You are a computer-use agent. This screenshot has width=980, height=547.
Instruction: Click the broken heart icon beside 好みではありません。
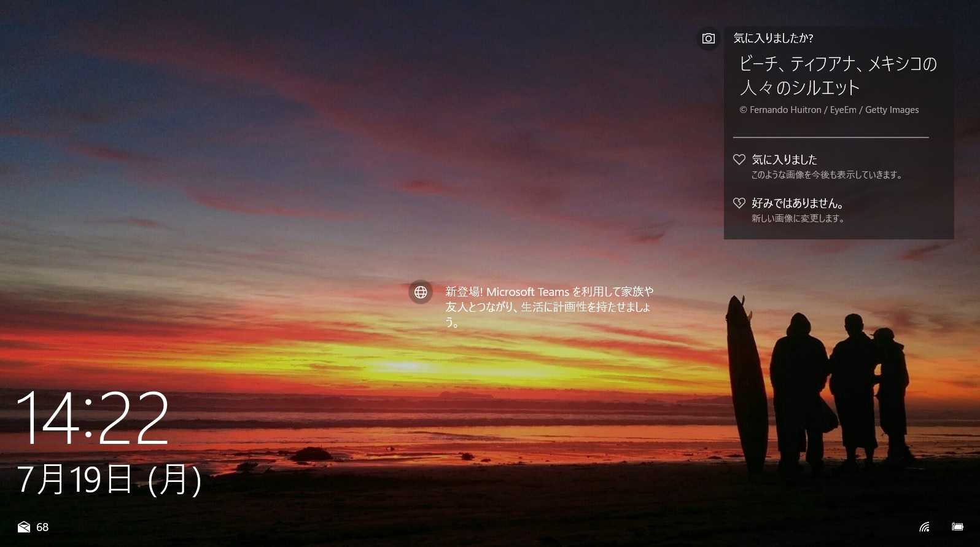[x=739, y=203]
